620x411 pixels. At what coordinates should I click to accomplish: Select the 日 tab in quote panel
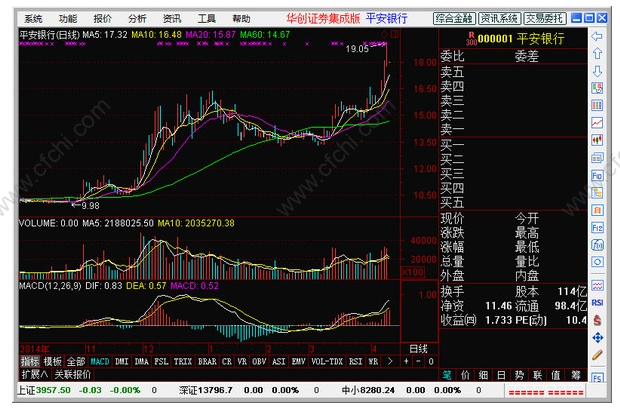coord(501,375)
